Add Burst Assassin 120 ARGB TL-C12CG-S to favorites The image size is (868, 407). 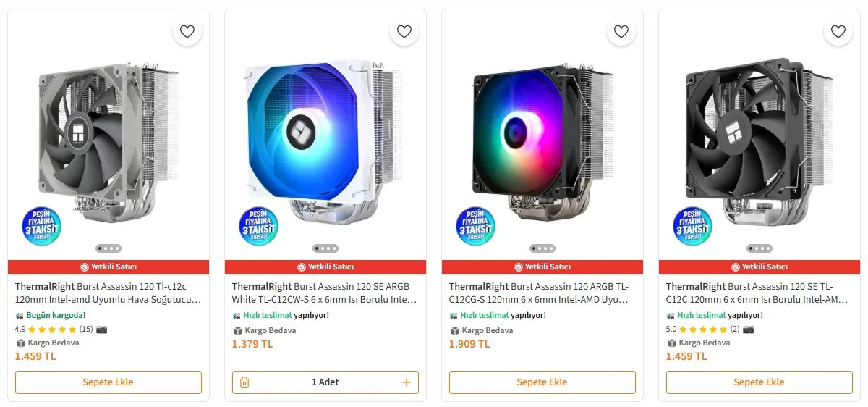[621, 31]
